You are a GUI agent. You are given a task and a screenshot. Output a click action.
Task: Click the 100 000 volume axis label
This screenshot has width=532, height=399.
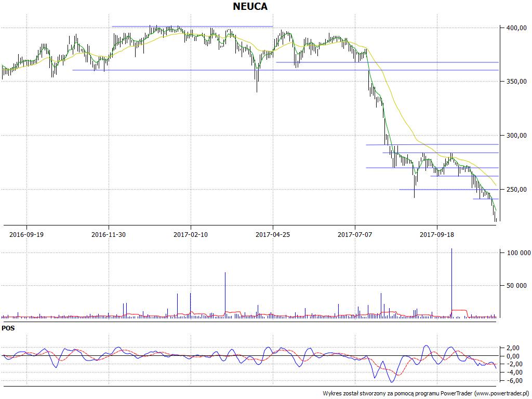[519, 253]
